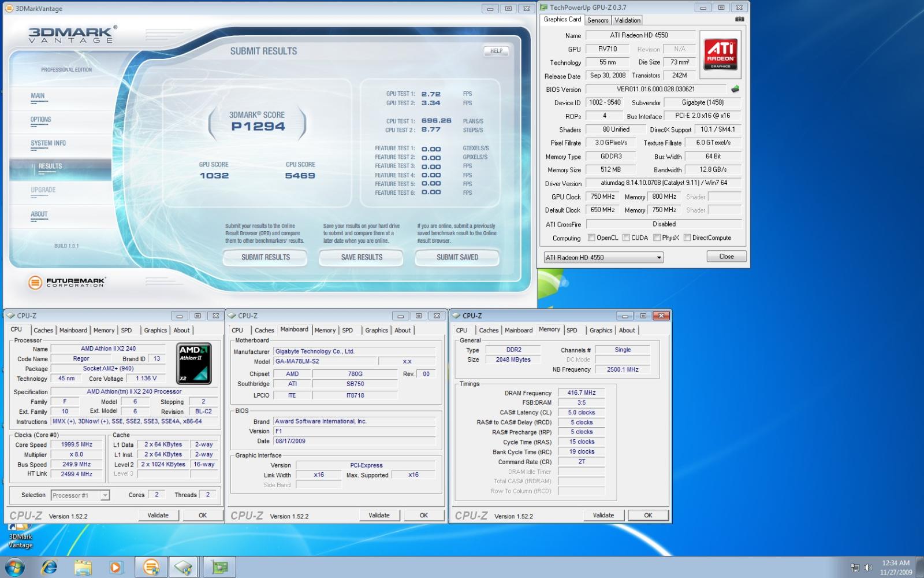Click DRAM Frequency value 416.7 MHz
This screenshot has height=578, width=924.
pyautogui.click(x=582, y=392)
